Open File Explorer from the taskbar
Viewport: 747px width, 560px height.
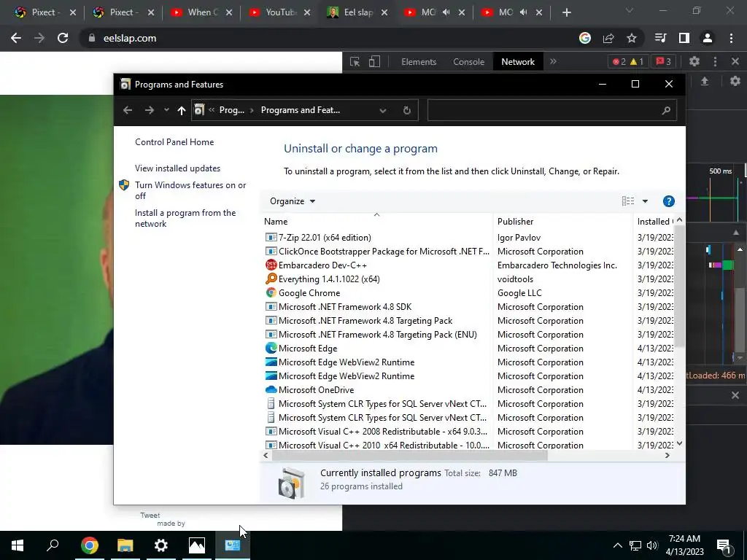click(125, 545)
